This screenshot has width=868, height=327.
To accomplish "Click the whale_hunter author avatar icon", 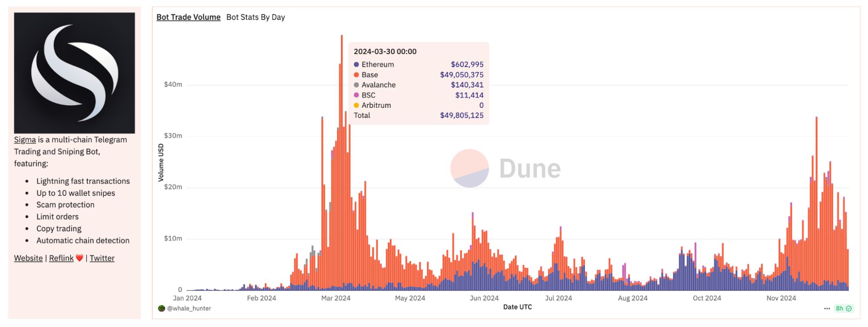I will pyautogui.click(x=162, y=308).
